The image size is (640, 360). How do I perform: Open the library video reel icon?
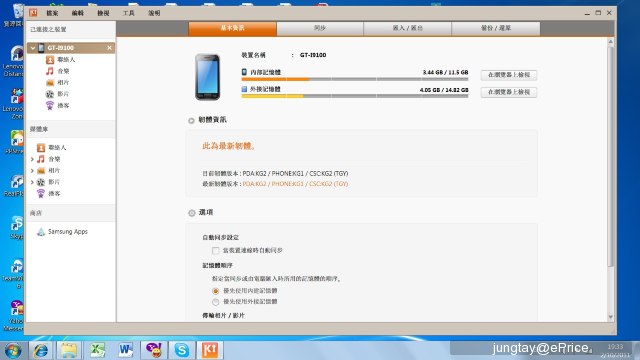41,182
